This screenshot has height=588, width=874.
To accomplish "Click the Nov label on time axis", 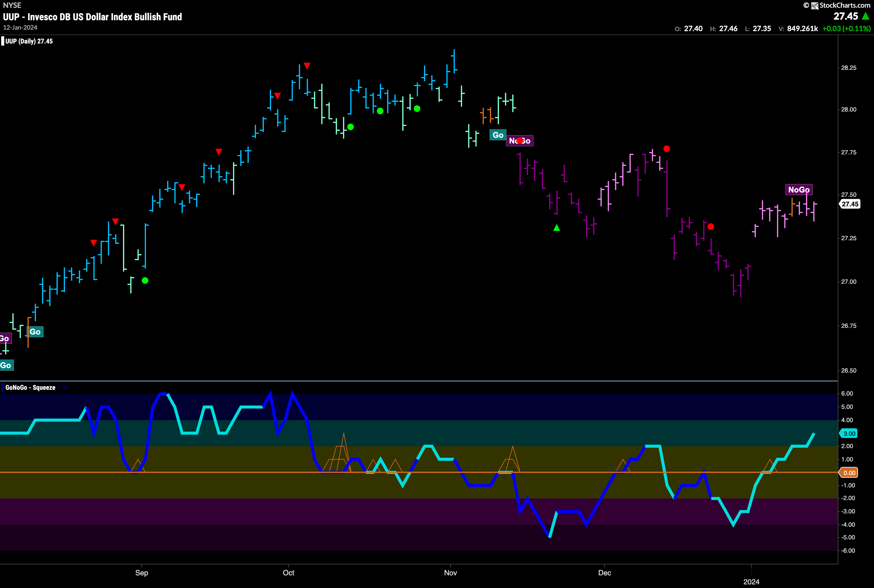I will [451, 573].
